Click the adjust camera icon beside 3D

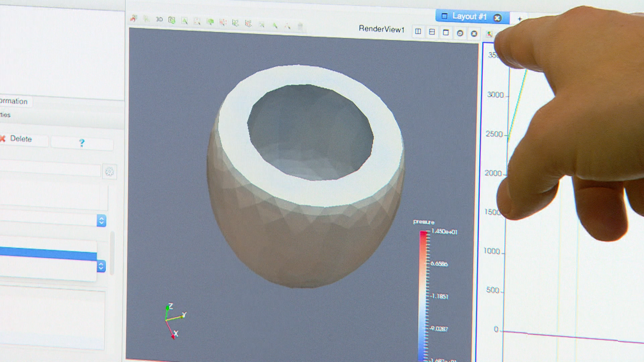[x=172, y=20]
